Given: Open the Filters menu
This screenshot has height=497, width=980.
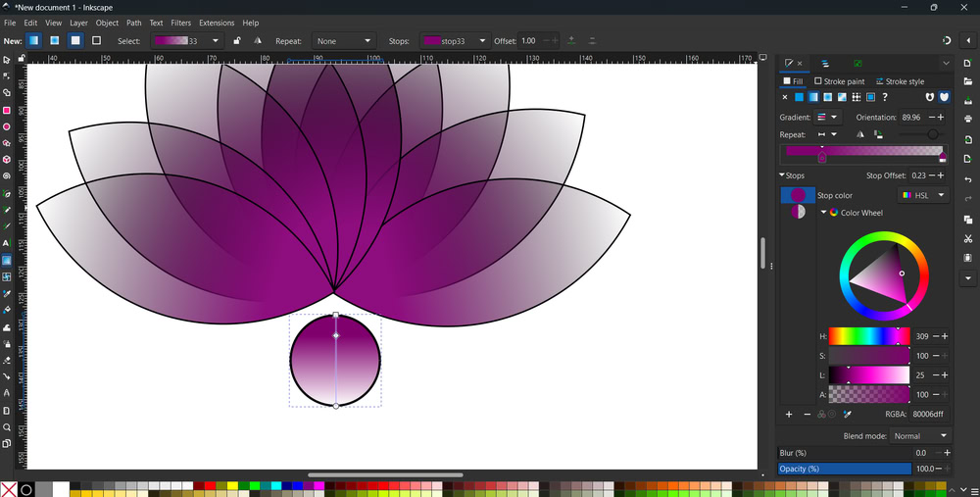Looking at the screenshot, I should click(181, 23).
